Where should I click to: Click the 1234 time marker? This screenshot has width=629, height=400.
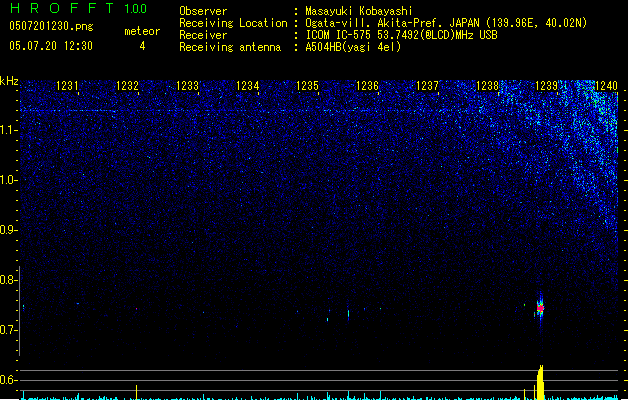pyautogui.click(x=248, y=86)
